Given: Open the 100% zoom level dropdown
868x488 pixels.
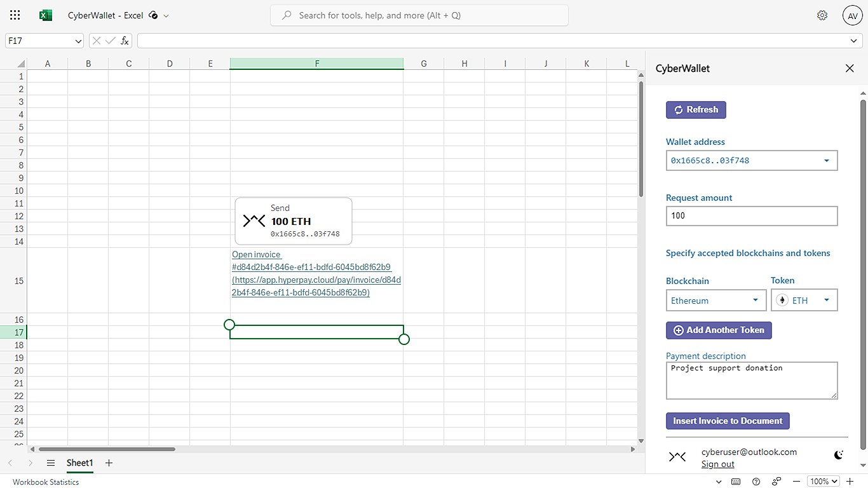Looking at the screenshot, I should click(824, 482).
